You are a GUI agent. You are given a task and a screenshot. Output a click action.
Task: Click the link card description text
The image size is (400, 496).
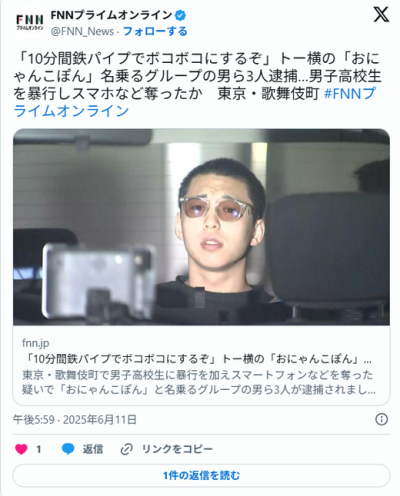[199, 382]
